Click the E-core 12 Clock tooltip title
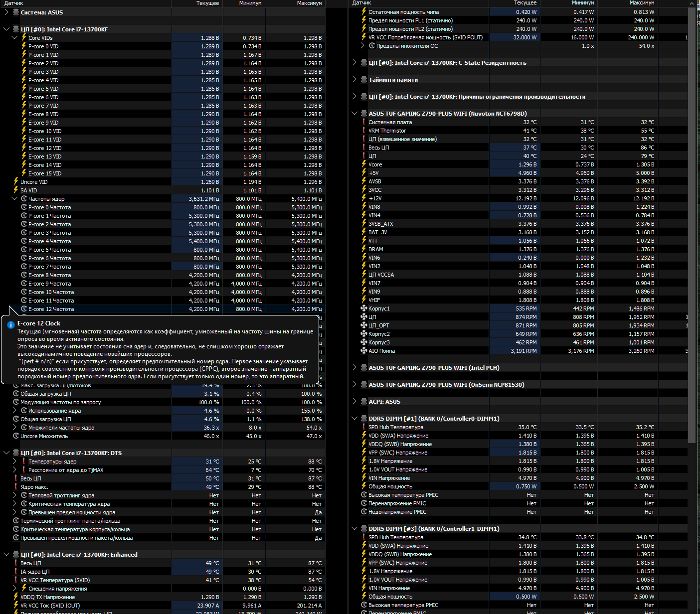Screen dimensions: 700x614 pyautogui.click(x=39, y=323)
